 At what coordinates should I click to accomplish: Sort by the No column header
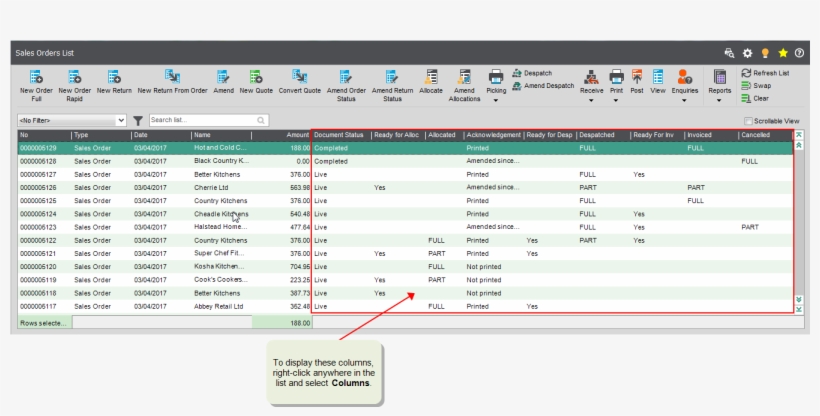(44, 135)
